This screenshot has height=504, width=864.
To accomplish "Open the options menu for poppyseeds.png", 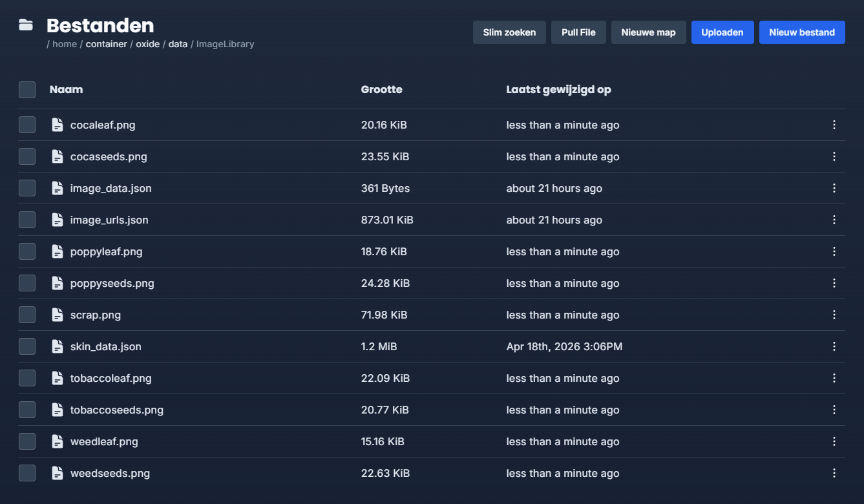I will click(834, 283).
